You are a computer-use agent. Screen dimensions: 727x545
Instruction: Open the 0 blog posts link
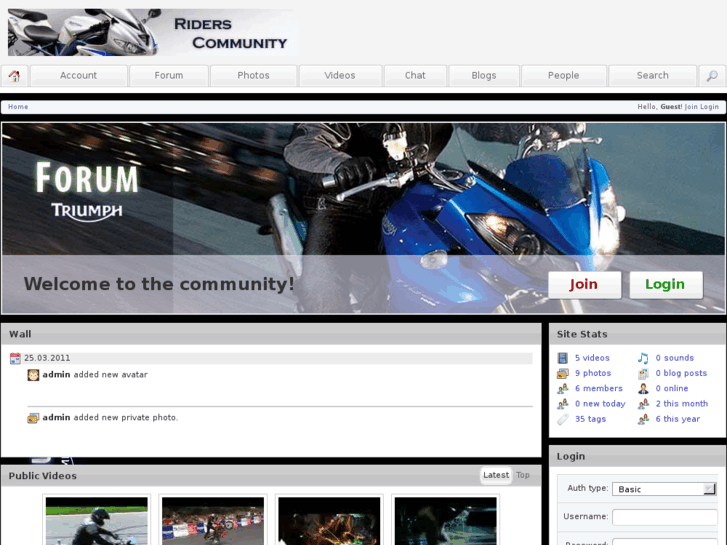click(681, 373)
